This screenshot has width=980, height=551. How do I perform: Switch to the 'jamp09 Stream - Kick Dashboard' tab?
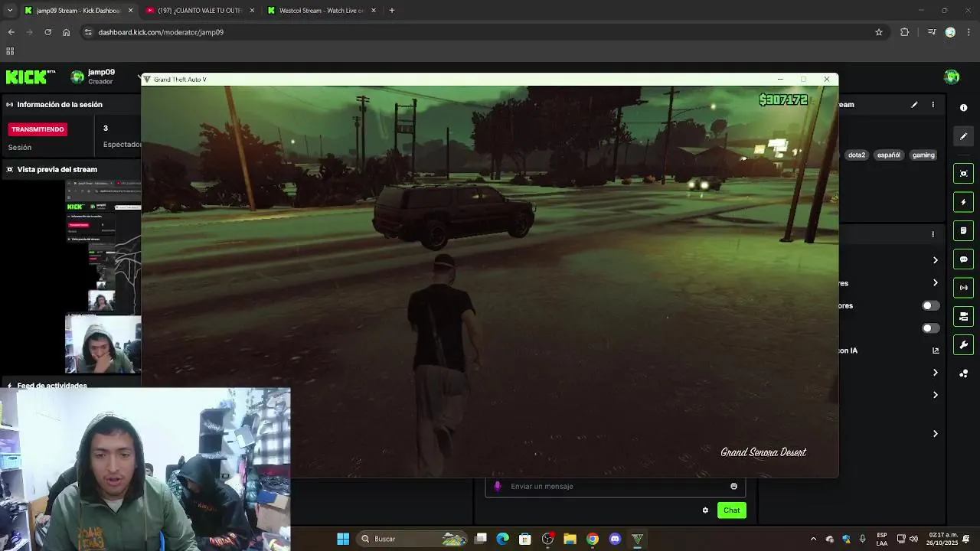point(78,11)
